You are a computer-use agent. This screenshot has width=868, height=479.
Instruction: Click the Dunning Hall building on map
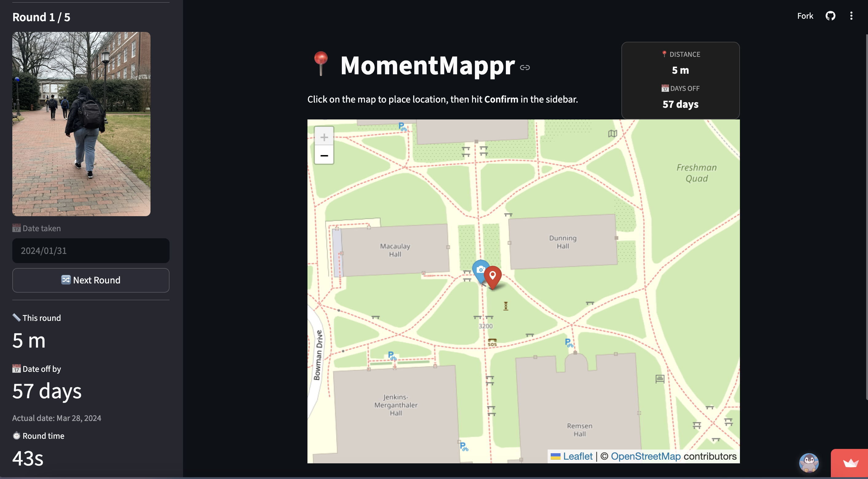pos(562,242)
